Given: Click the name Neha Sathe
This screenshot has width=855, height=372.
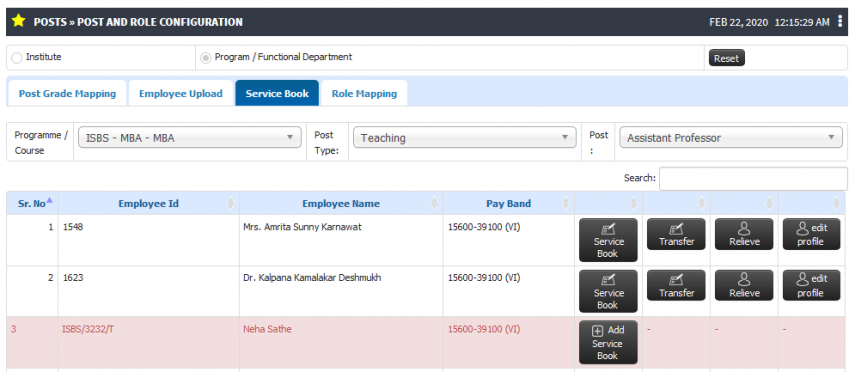Looking at the screenshot, I should pos(267,329).
